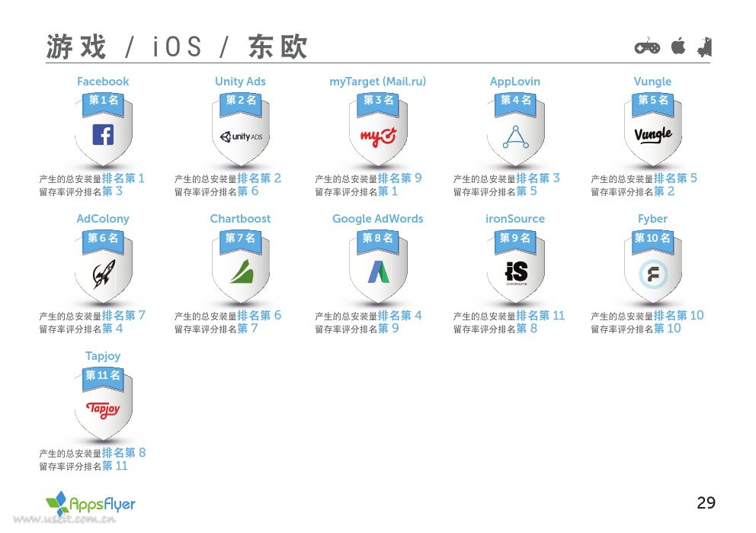
Task: Click Tapjoy's 留存率评分排名第 11 line
Action: coord(83,466)
